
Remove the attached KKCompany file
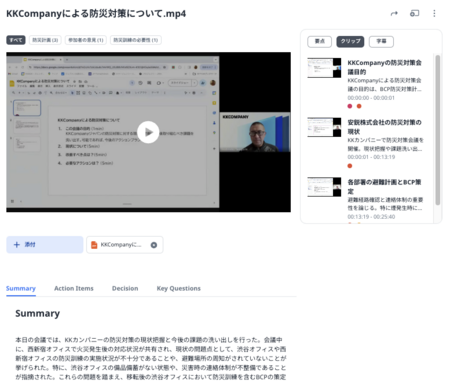pyautogui.click(x=154, y=245)
